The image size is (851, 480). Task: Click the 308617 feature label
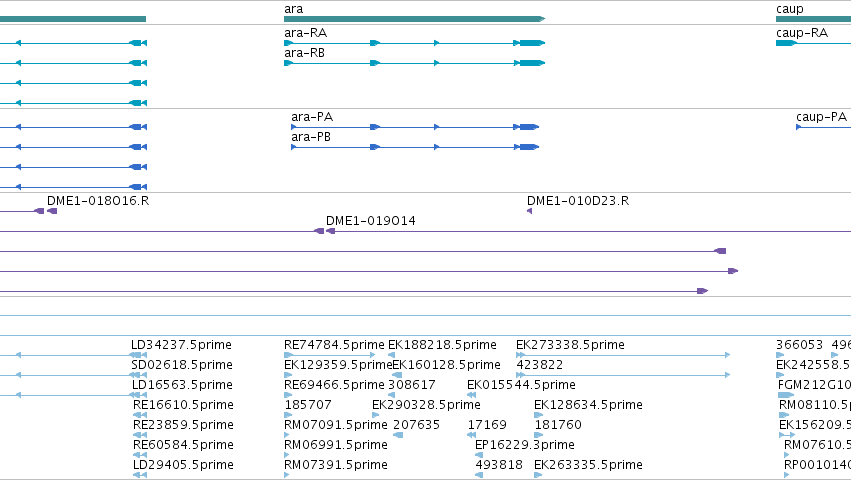click(412, 385)
